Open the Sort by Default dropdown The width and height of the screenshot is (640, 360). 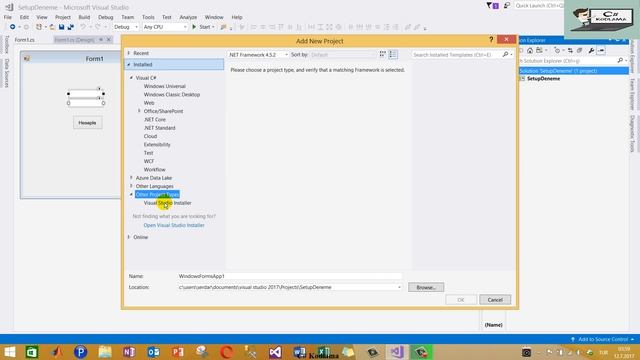pos(343,54)
